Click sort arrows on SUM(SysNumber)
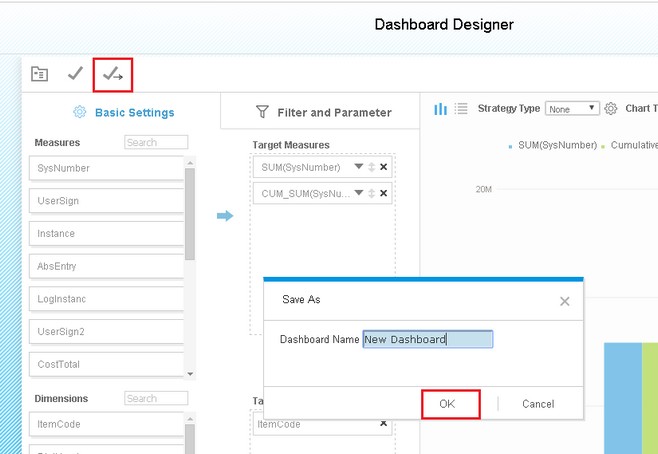The height and width of the screenshot is (454, 658). (372, 167)
